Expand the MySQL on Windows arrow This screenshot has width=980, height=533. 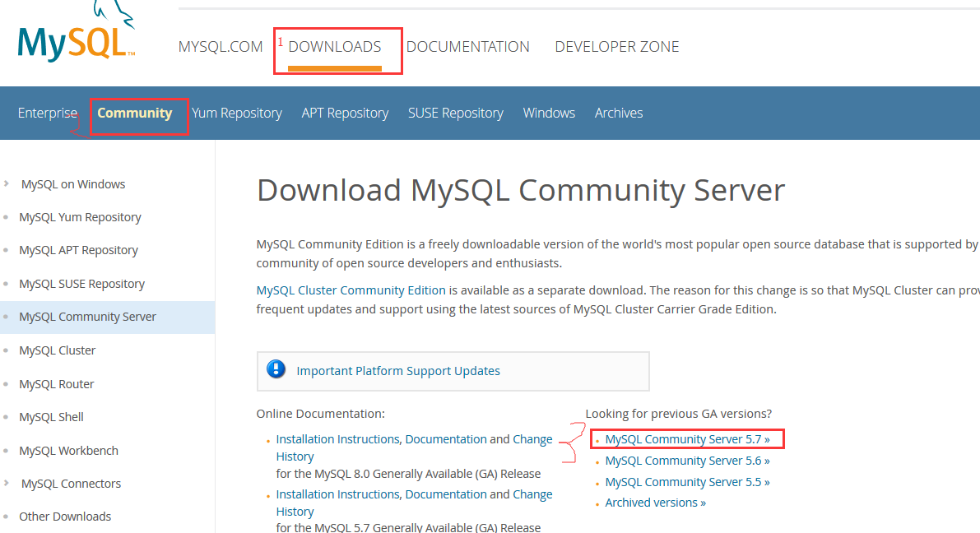click(x=7, y=183)
